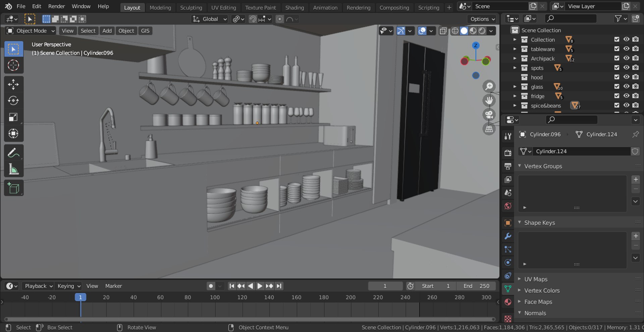Open the Object Mode dropdown
This screenshot has width=644, height=332.
click(x=31, y=31)
